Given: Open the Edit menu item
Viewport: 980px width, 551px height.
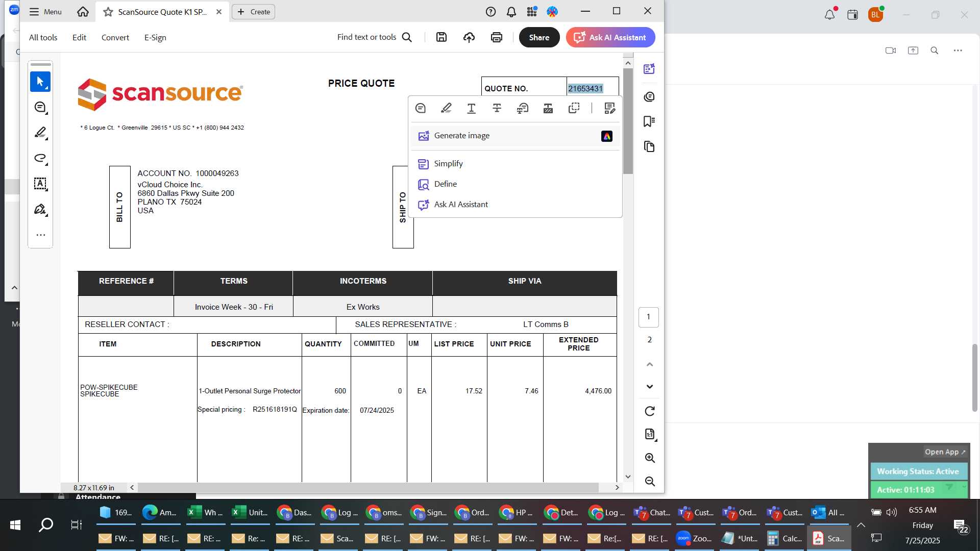Looking at the screenshot, I should (79, 37).
